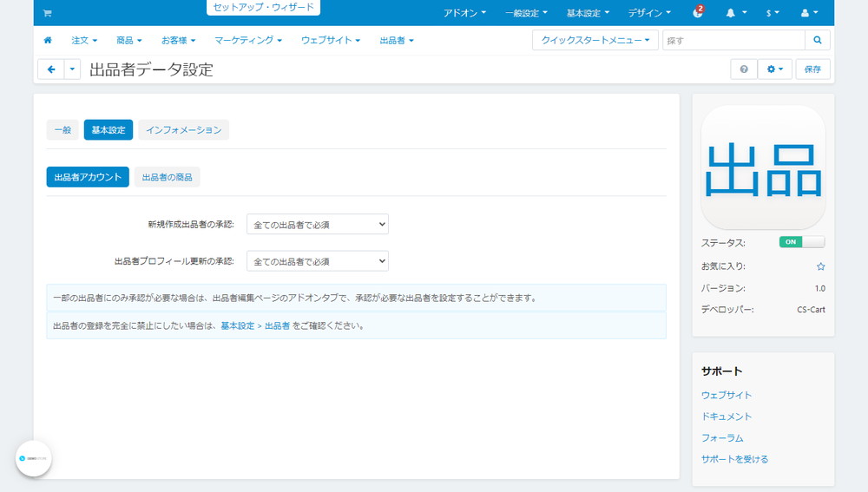Image resolution: width=868 pixels, height=492 pixels.
Task: Focus the 探す search field
Action: coord(733,40)
